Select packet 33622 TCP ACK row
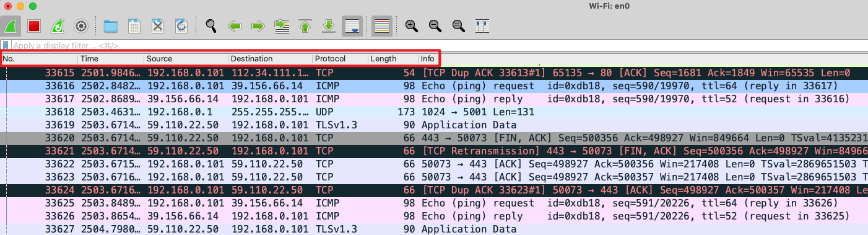 (x=434, y=164)
